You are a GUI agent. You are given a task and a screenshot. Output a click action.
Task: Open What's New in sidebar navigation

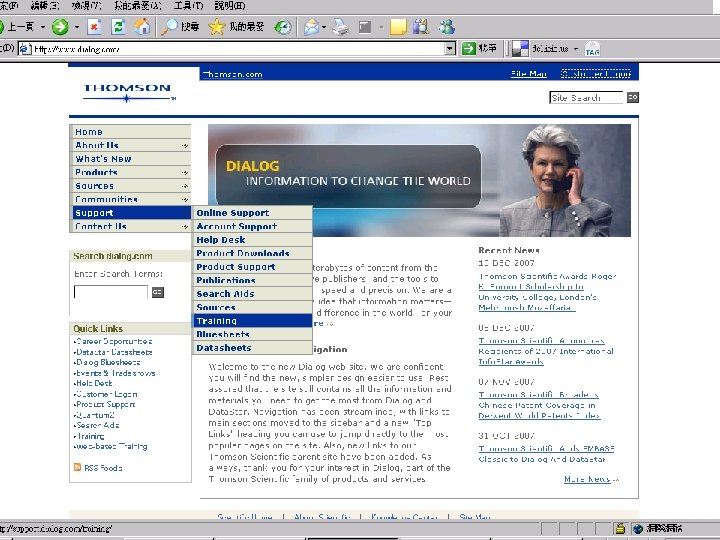click(x=130, y=159)
